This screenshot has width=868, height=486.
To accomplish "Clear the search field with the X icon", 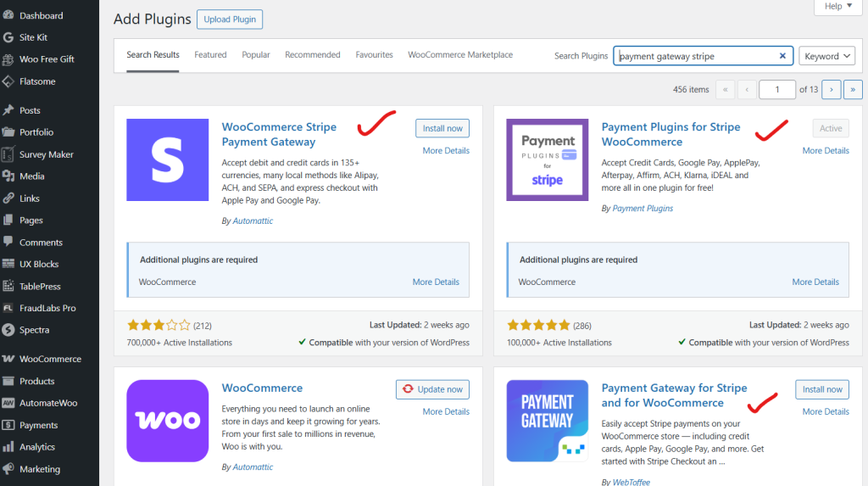I will pos(782,56).
